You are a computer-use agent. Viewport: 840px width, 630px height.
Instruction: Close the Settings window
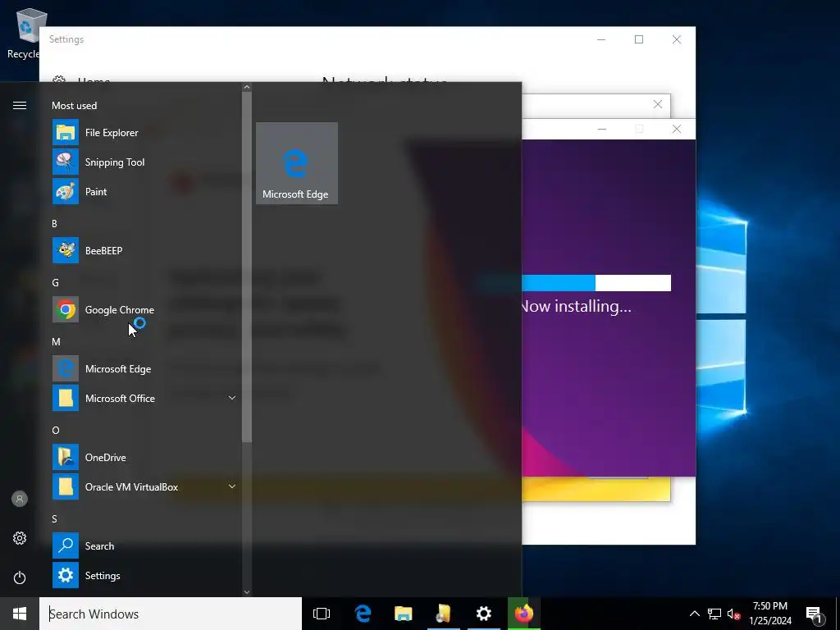point(677,39)
